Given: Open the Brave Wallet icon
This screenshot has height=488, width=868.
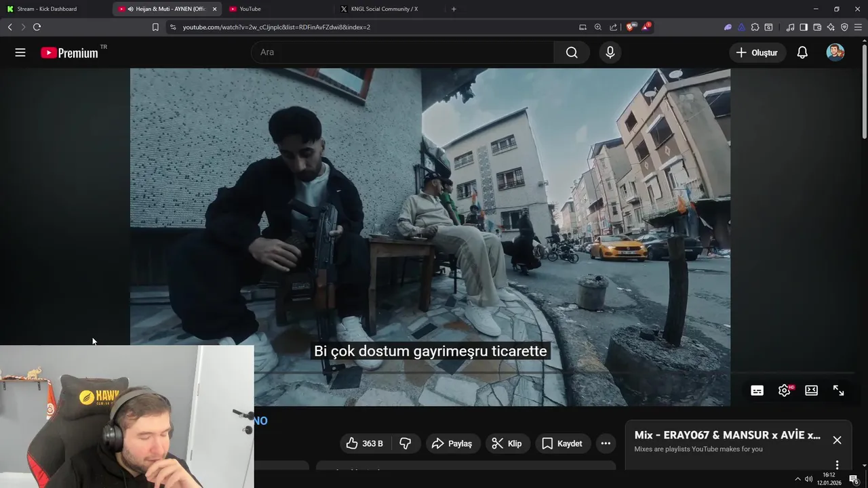Looking at the screenshot, I should (x=817, y=27).
